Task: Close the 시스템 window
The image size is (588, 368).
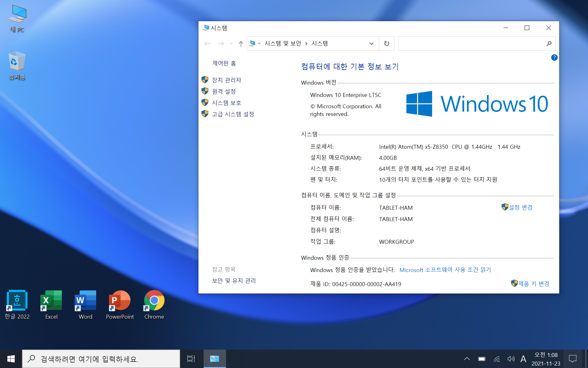Action: click(548, 28)
